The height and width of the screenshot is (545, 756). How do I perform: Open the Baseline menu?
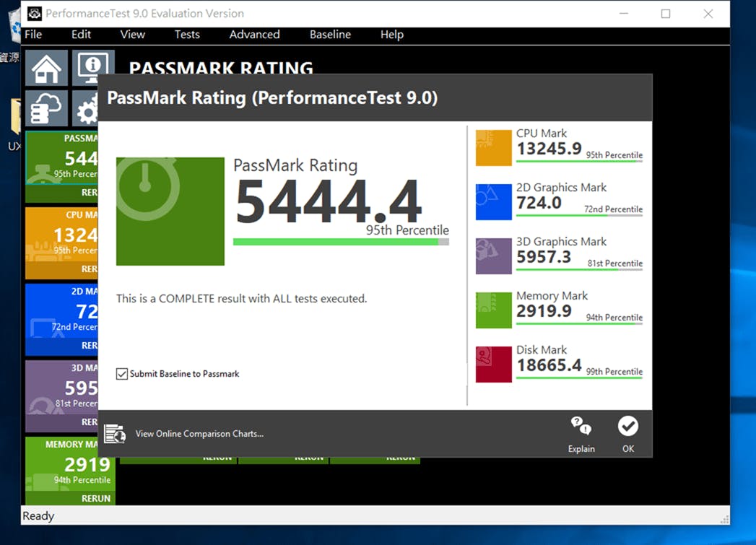point(330,35)
